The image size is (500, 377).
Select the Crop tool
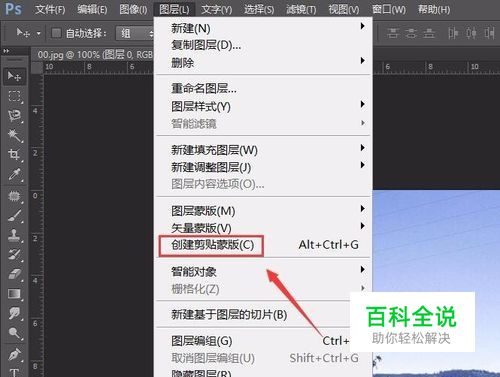[x=14, y=155]
